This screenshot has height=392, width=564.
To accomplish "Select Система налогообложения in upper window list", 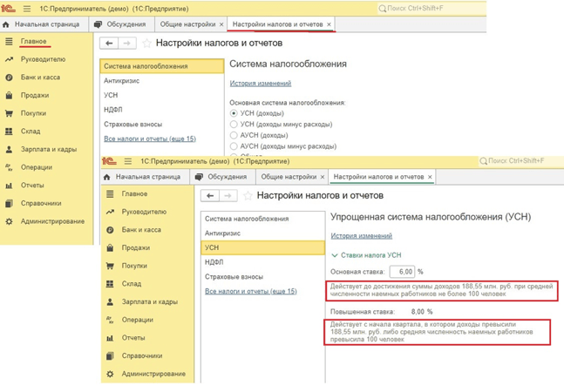I will click(162, 66).
